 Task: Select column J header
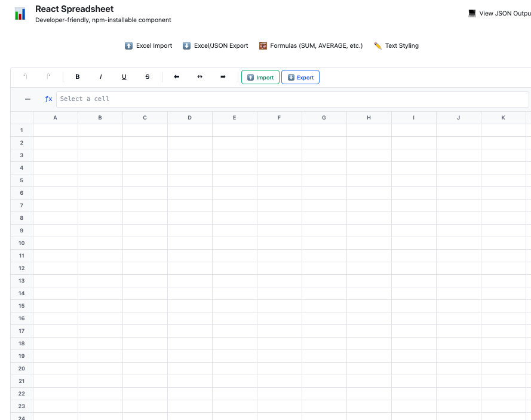click(x=459, y=118)
